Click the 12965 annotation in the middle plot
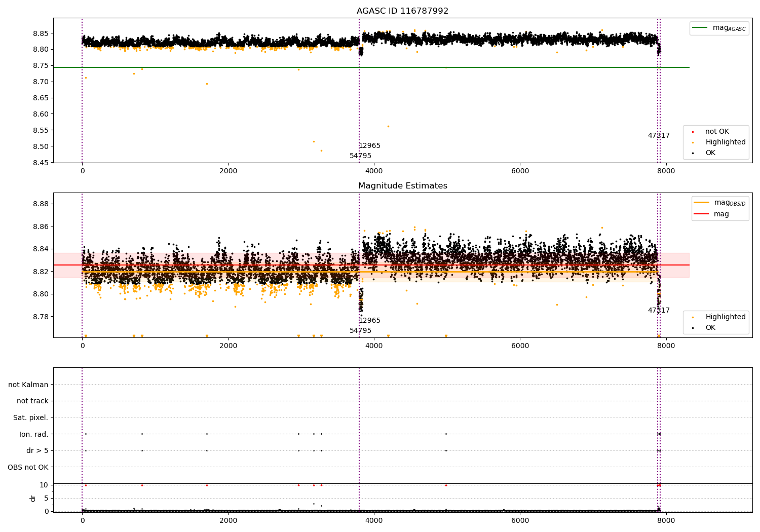760x532 pixels. (x=369, y=320)
